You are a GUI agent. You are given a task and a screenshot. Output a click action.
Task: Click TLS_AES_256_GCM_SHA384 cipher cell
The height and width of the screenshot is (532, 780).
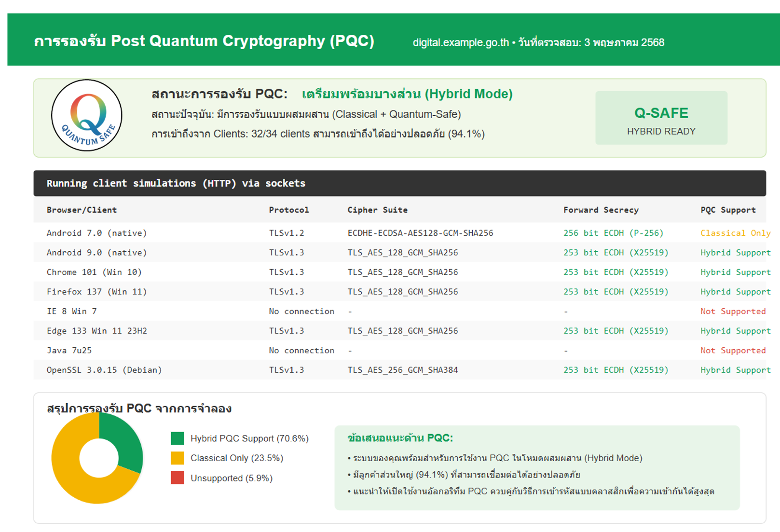(403, 370)
